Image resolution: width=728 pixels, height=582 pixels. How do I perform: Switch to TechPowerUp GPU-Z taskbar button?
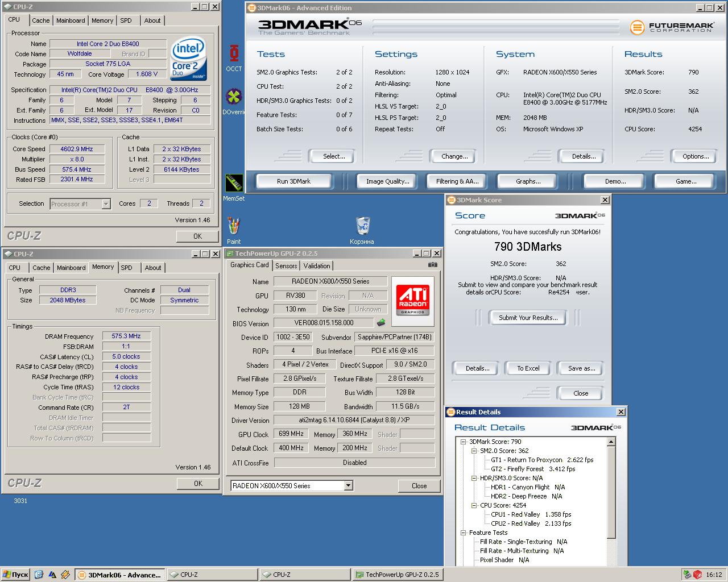pyautogui.click(x=397, y=575)
